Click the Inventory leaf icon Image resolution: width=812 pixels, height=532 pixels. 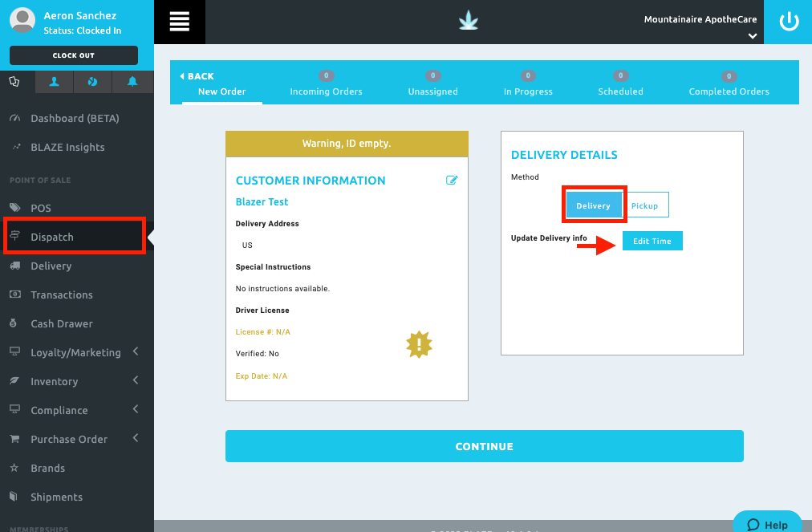click(x=14, y=380)
